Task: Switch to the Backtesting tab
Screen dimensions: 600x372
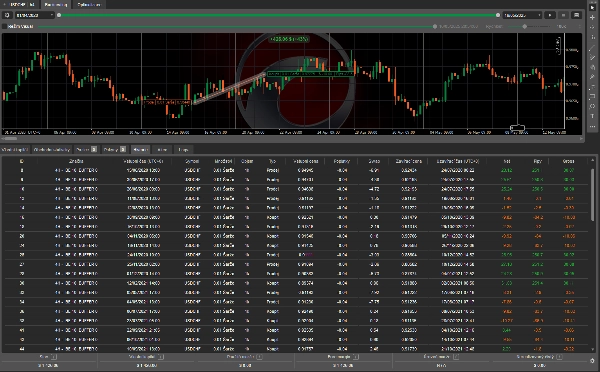Action: (x=56, y=4)
